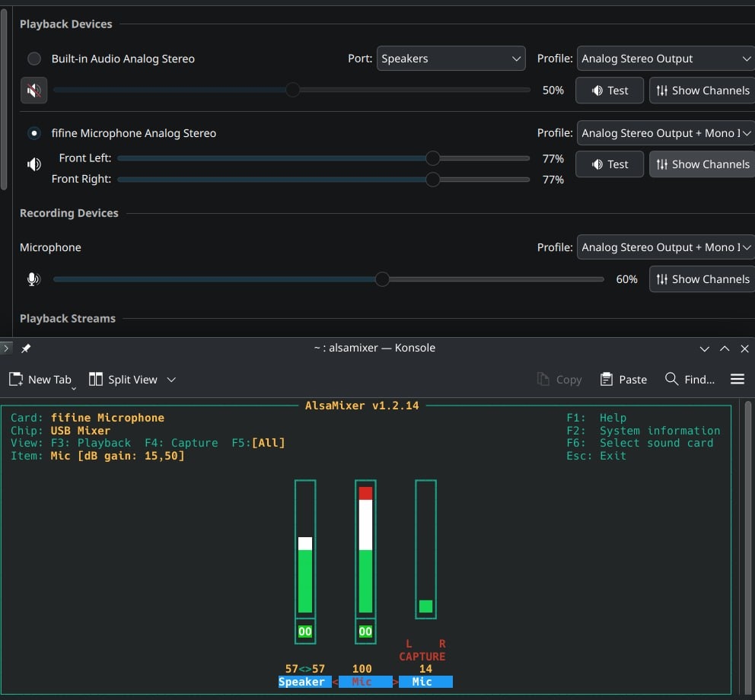Click the Paste icon in Konsole toolbar
755x700 pixels.
pyautogui.click(x=607, y=380)
